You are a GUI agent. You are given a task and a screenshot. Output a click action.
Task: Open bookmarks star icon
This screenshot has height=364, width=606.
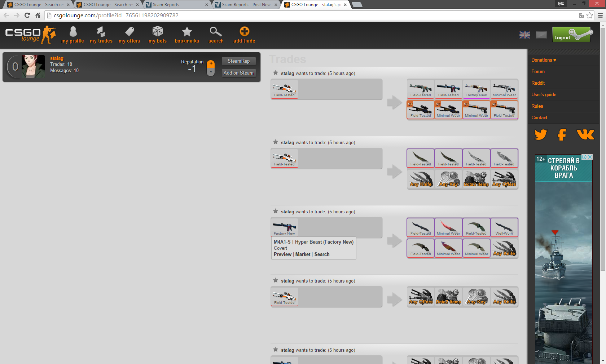187,32
